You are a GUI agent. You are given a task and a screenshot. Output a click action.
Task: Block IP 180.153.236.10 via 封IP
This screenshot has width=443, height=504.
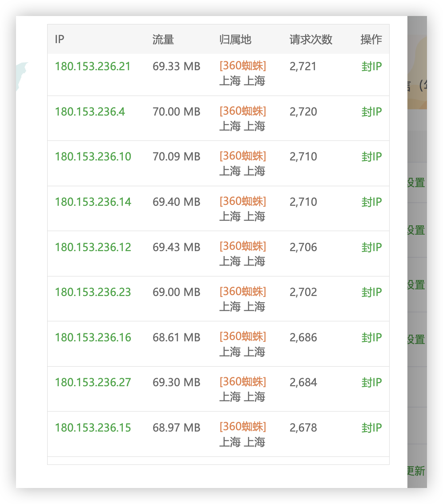pos(371,157)
